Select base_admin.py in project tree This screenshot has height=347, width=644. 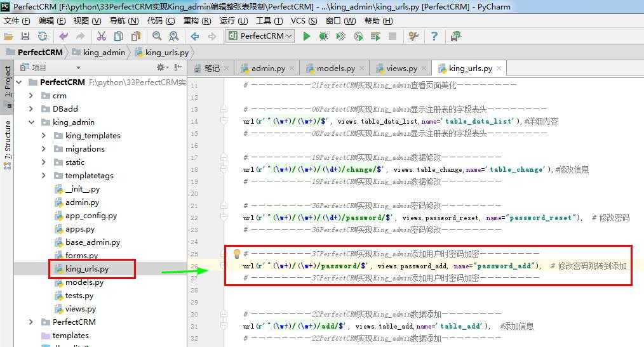pyautogui.click(x=93, y=242)
